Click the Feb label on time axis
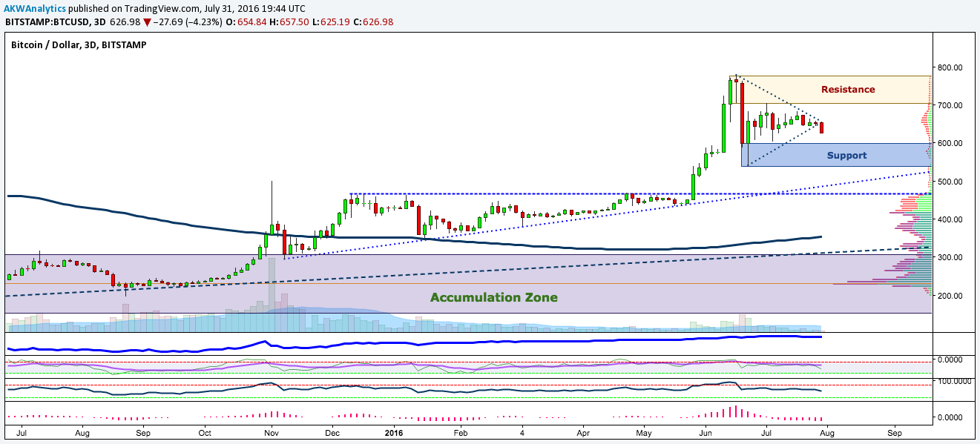Screen dimensions: 980x444 pos(461,433)
